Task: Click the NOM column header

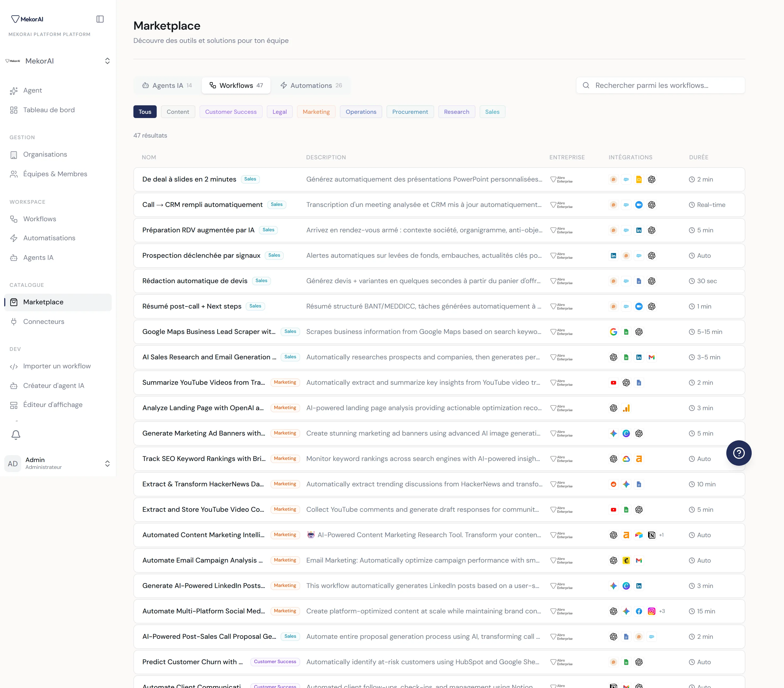Action: coord(149,157)
